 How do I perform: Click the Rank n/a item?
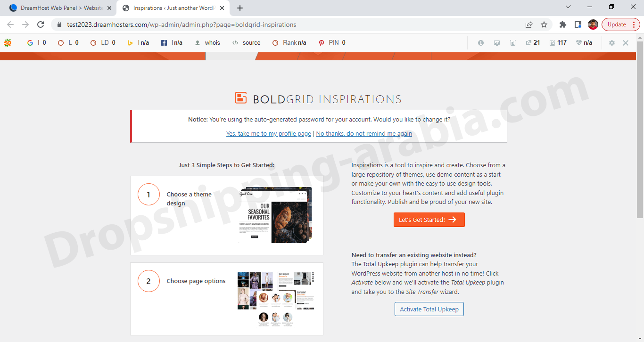[x=289, y=43]
